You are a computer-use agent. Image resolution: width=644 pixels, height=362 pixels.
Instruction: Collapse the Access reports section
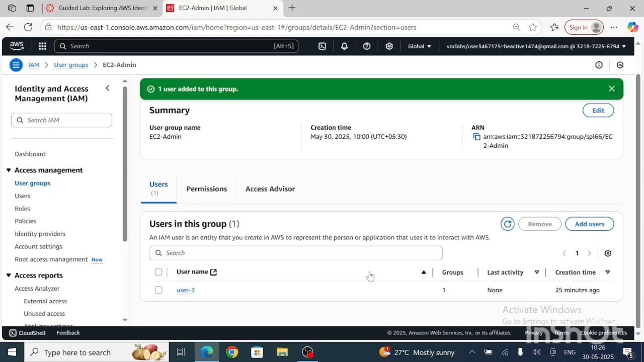9,275
